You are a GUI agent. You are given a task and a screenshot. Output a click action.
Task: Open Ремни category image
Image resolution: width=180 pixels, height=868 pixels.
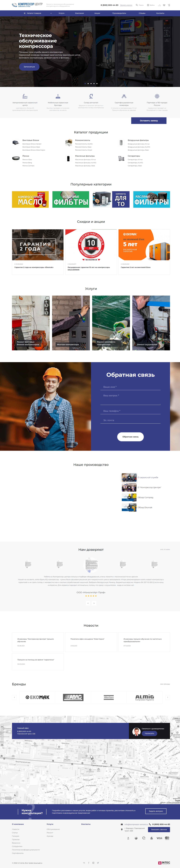16,158
